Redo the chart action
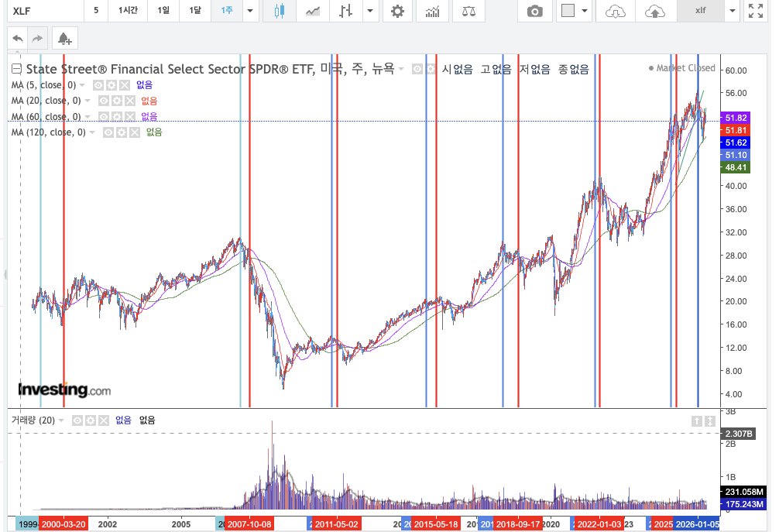This screenshot has width=779, height=532. pos(37,38)
